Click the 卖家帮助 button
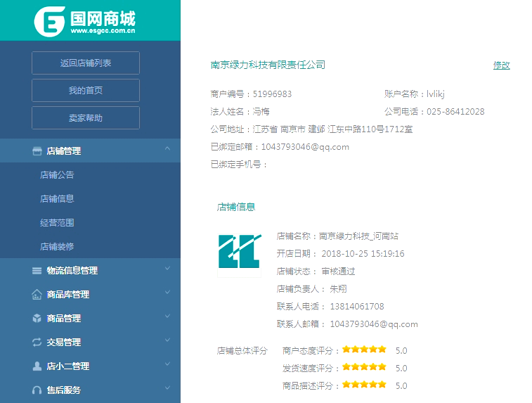 pyautogui.click(x=86, y=118)
